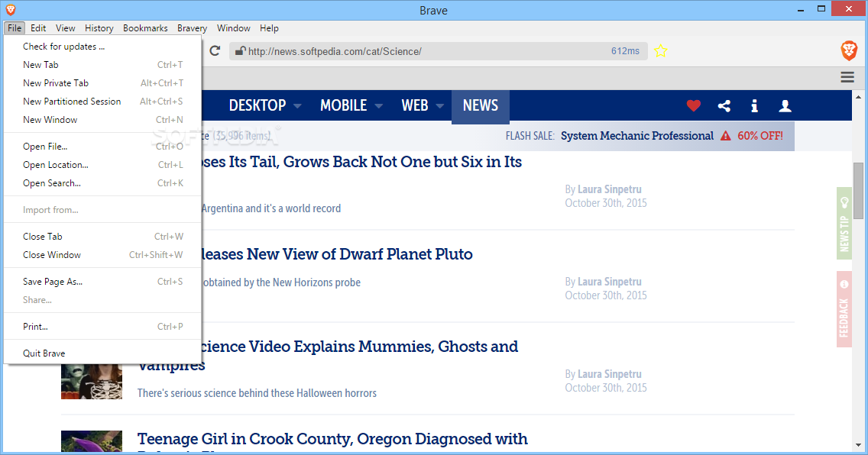Reload the page with the refresh icon

click(x=215, y=51)
